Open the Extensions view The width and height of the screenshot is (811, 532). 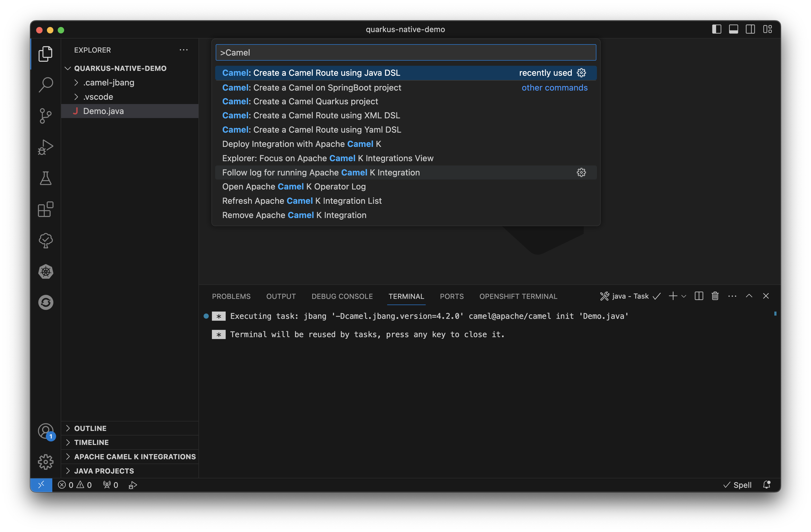pos(46,209)
